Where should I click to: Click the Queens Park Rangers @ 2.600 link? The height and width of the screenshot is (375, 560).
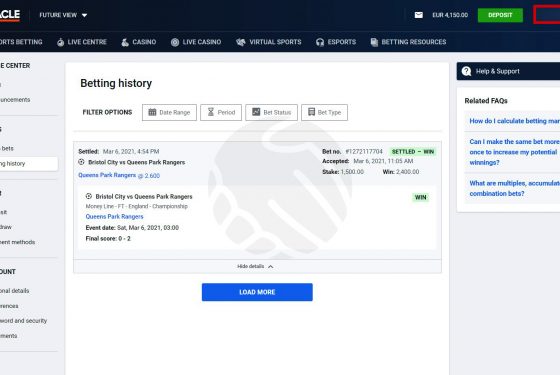coord(119,175)
